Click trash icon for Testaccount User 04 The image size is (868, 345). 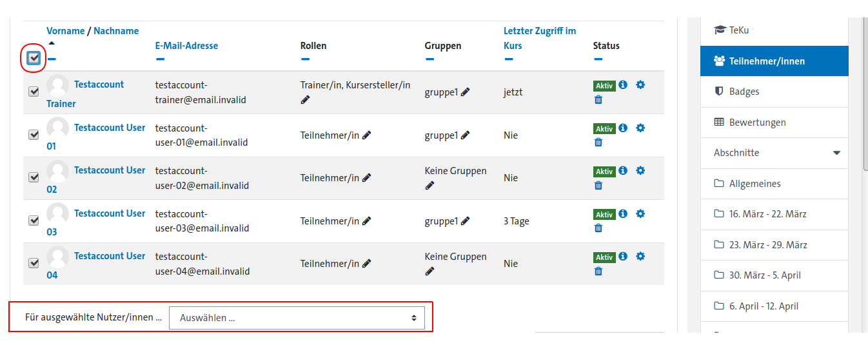pyautogui.click(x=598, y=271)
